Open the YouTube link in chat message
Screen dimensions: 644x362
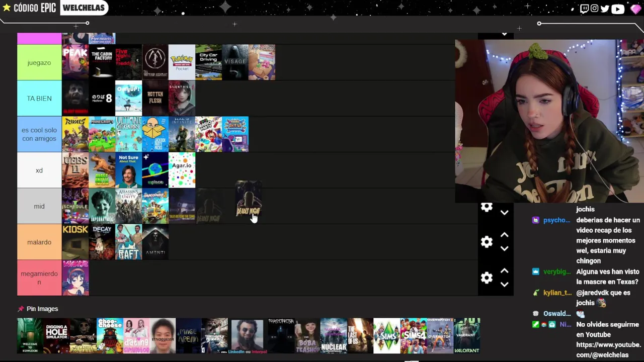608,350
